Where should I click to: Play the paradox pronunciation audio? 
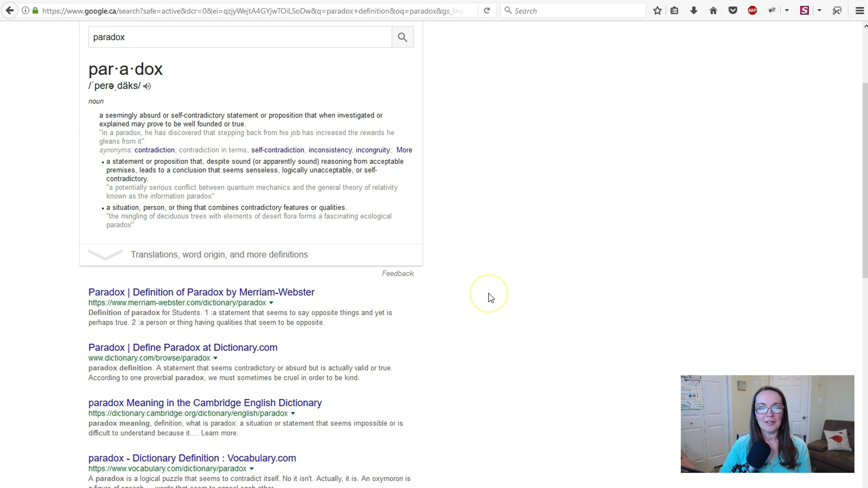click(147, 86)
